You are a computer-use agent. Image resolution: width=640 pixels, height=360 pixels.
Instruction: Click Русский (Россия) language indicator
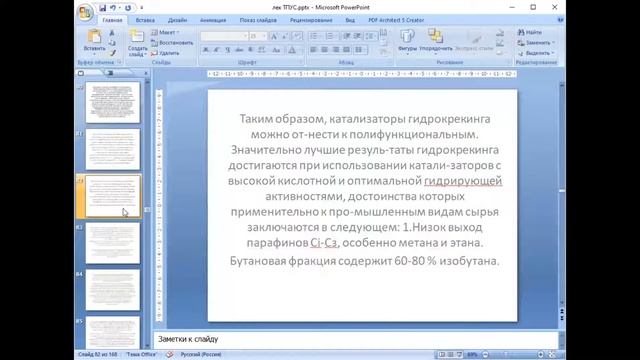[201, 354]
